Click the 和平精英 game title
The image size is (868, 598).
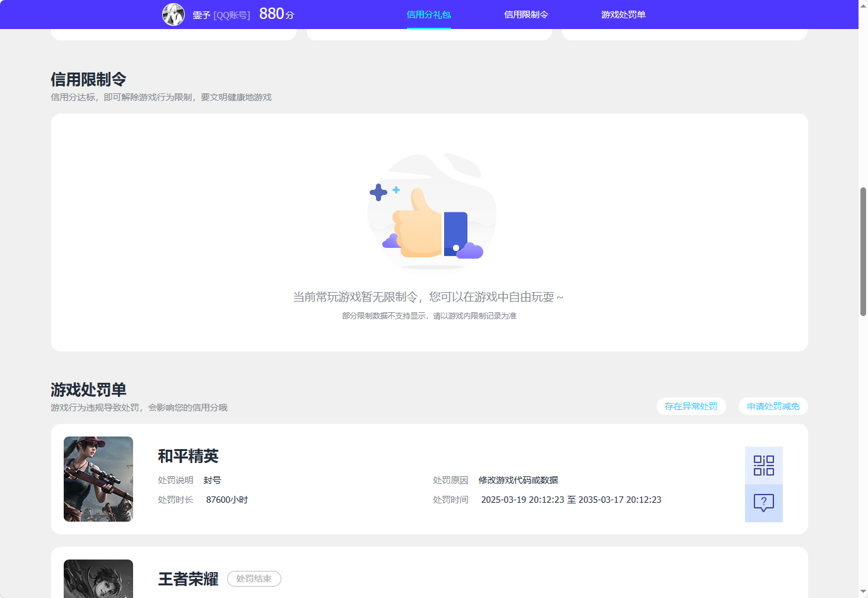[188, 456]
